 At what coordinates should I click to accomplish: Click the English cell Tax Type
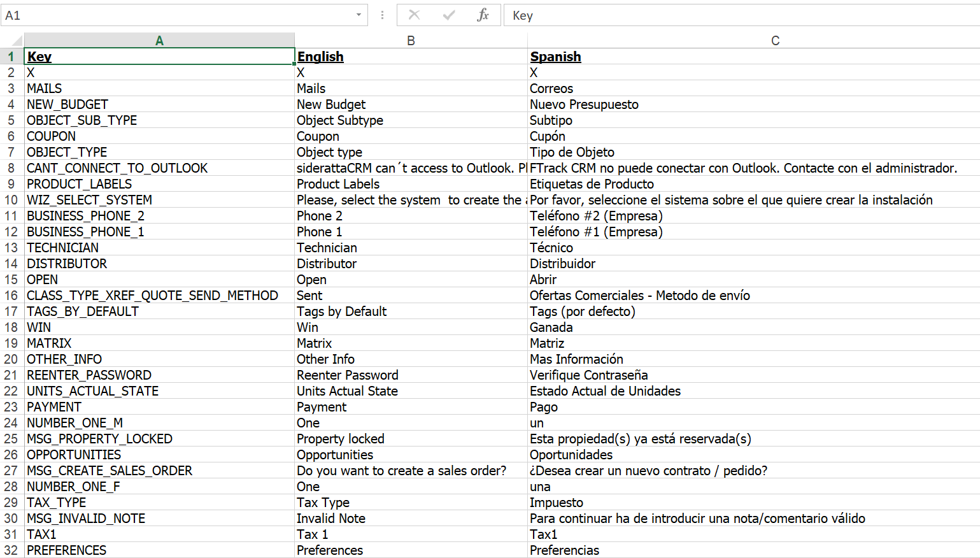point(411,503)
